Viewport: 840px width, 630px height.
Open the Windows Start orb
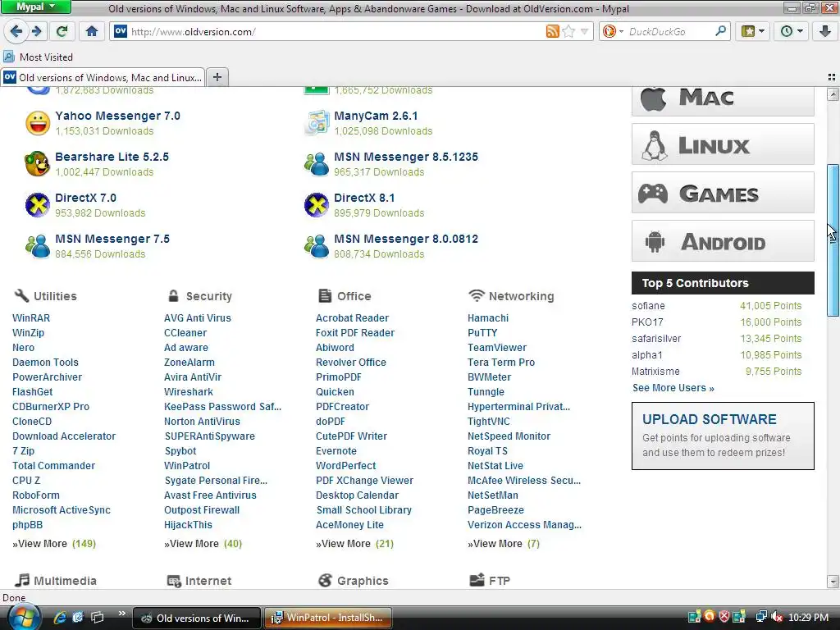[24, 617]
